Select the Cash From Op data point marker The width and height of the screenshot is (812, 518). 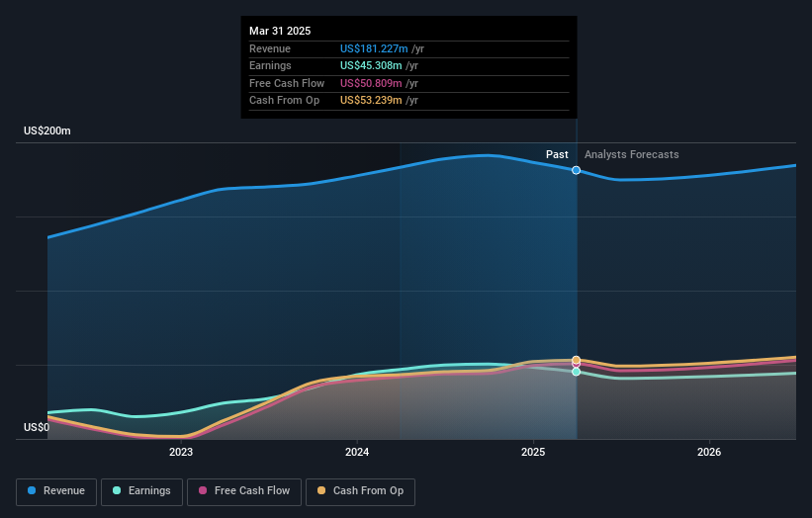pos(576,360)
